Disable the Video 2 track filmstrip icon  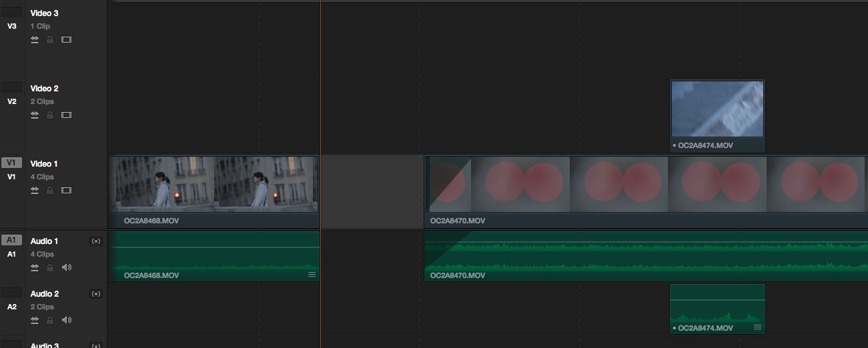pyautogui.click(x=66, y=115)
